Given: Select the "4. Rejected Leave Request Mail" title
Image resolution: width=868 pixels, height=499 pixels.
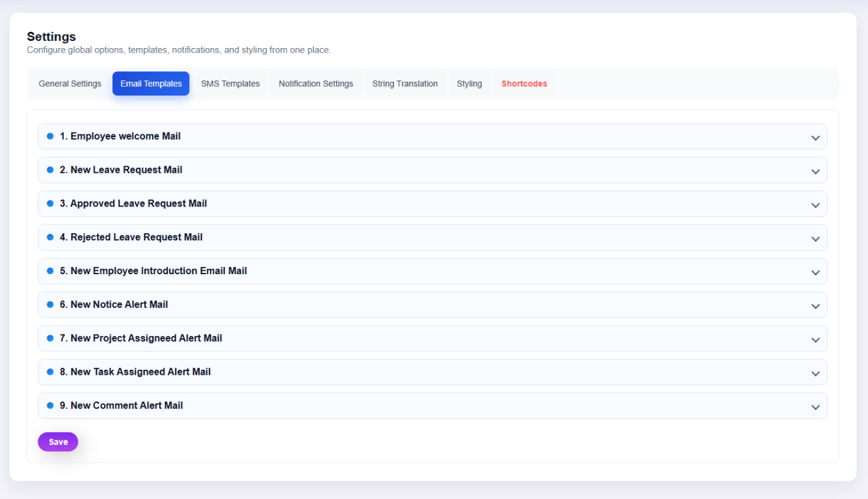Looking at the screenshot, I should tap(131, 238).
